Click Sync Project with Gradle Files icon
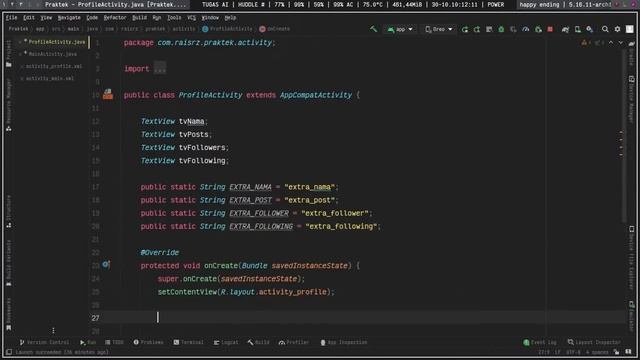 (x=565, y=29)
